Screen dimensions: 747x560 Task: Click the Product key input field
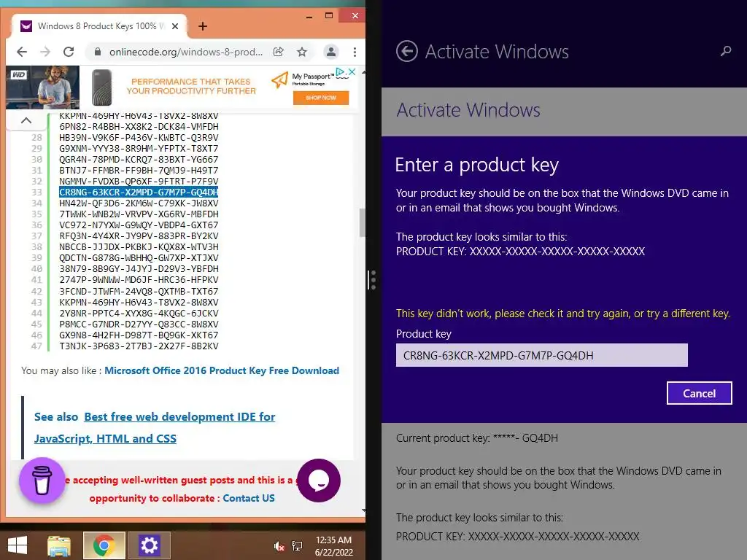542,355
